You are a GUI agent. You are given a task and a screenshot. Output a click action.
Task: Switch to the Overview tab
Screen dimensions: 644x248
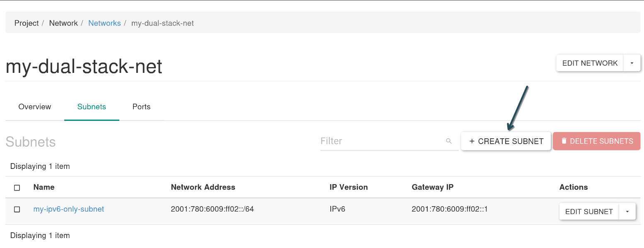pos(35,107)
